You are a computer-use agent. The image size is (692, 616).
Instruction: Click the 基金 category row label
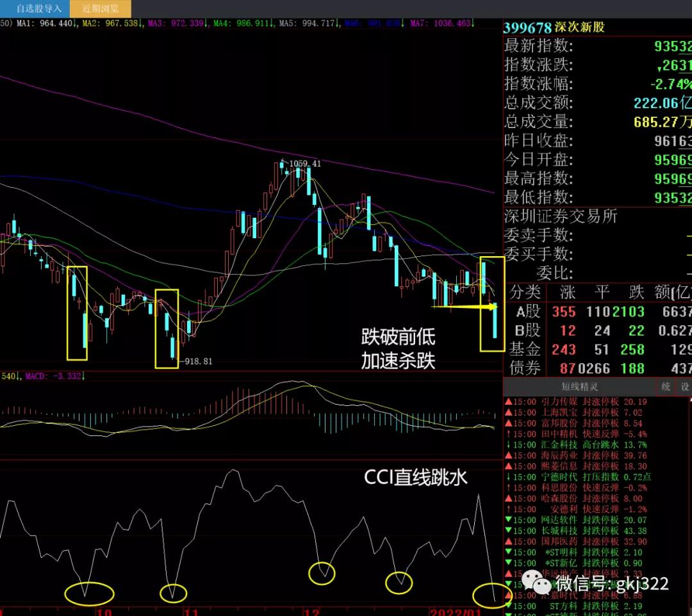coord(525,349)
